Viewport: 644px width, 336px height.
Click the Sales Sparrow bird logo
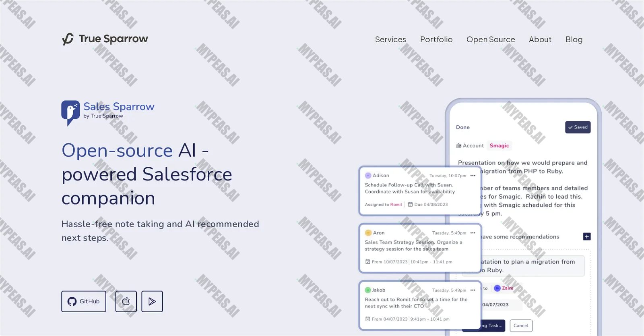[70, 113]
